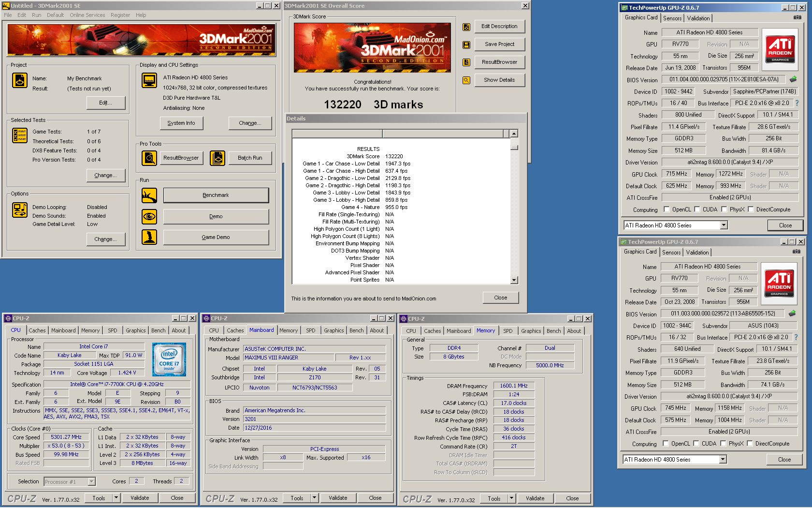Viewport: 812px width, 508px height.
Task: Click the Benchmark runner icon
Action: click(x=149, y=195)
